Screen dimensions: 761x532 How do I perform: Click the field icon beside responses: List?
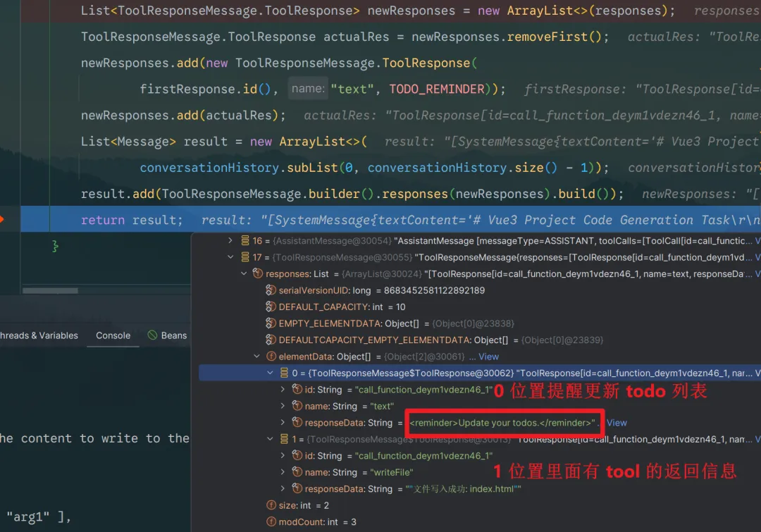coord(258,274)
